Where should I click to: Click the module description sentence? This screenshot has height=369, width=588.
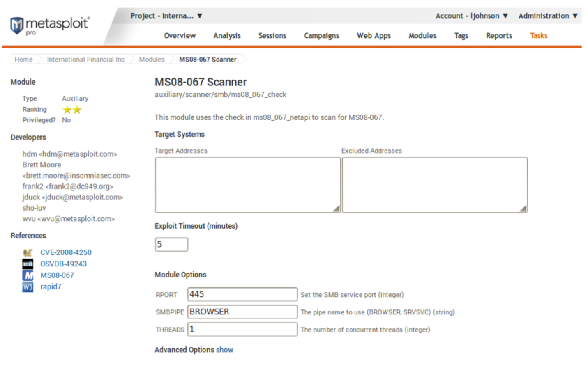click(x=269, y=117)
